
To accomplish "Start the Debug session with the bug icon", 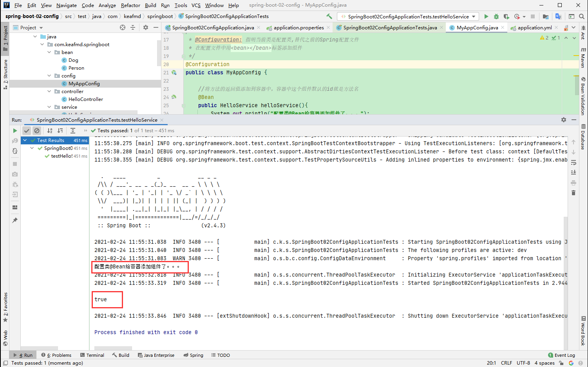I will [496, 16].
